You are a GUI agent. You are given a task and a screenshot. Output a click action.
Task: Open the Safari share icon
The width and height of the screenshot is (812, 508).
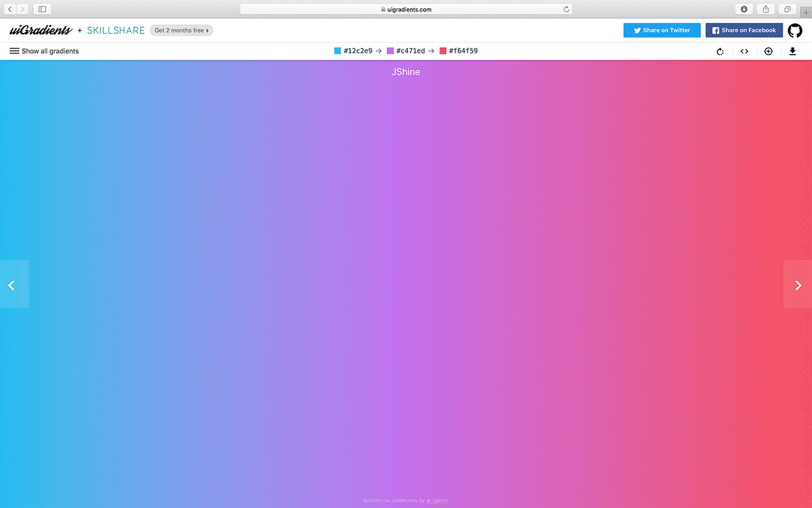click(x=766, y=10)
